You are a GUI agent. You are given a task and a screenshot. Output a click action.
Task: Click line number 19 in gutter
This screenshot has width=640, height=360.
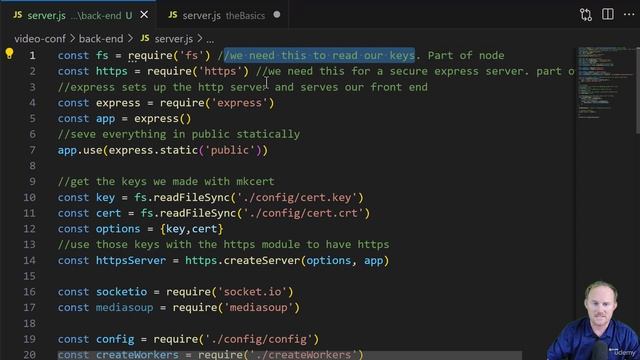(29, 339)
